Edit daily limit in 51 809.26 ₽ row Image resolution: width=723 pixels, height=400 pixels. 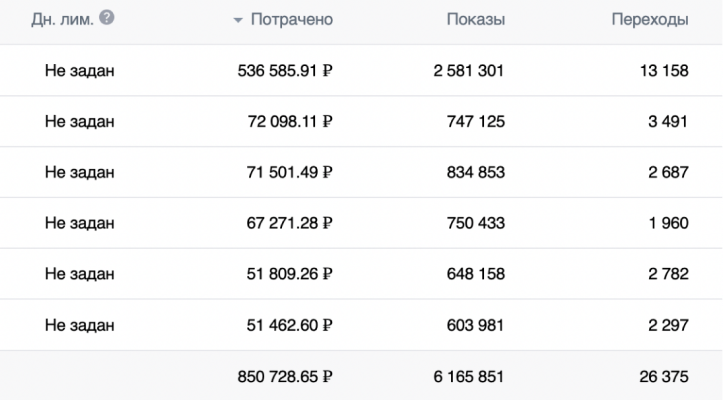[x=79, y=274]
